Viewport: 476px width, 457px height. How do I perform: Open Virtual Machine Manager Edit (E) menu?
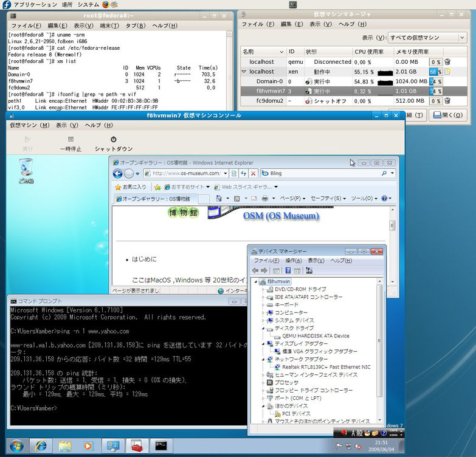[x=292, y=24]
